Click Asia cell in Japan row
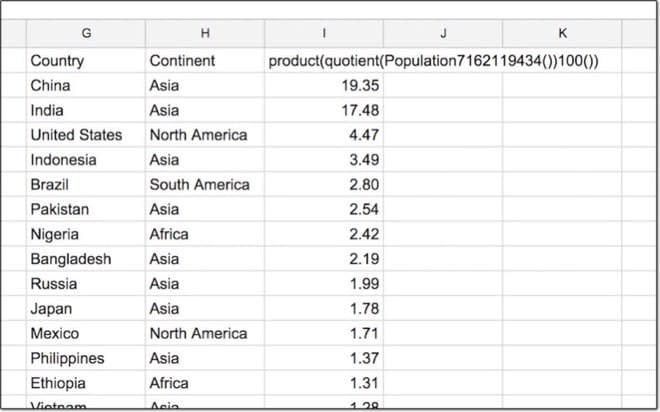 tap(205, 309)
